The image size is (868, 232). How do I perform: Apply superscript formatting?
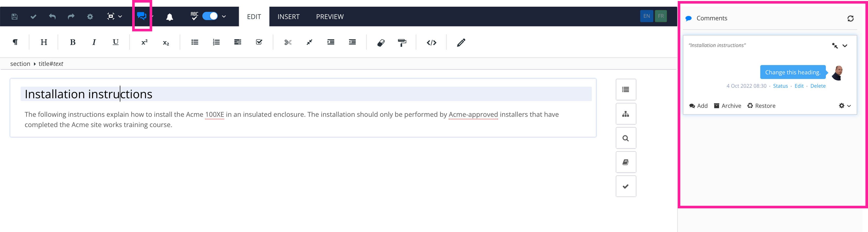pos(144,42)
